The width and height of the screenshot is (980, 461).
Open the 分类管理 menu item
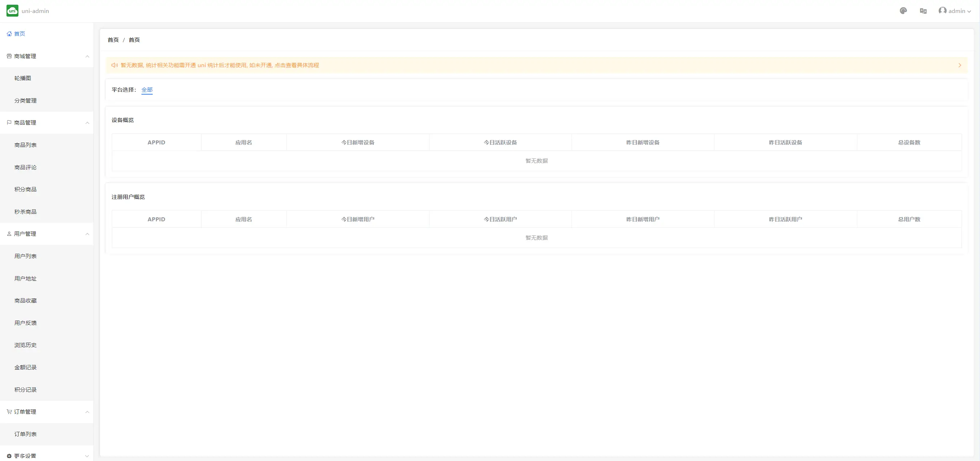click(47, 100)
